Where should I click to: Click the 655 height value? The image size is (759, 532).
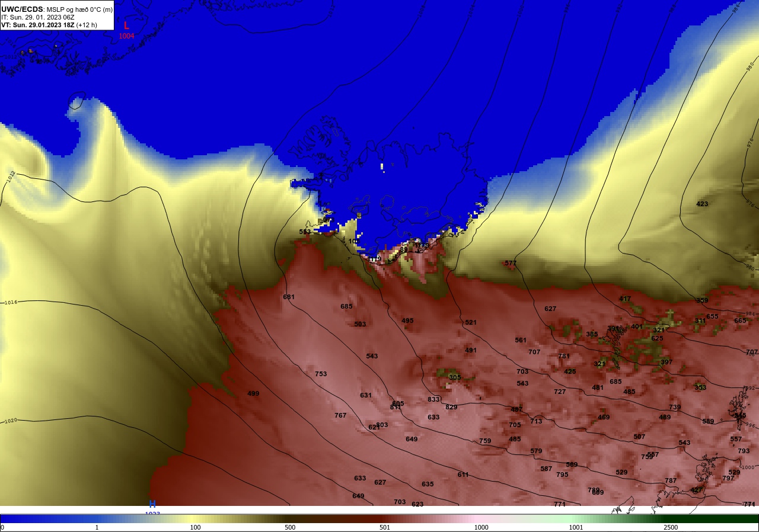(712, 316)
